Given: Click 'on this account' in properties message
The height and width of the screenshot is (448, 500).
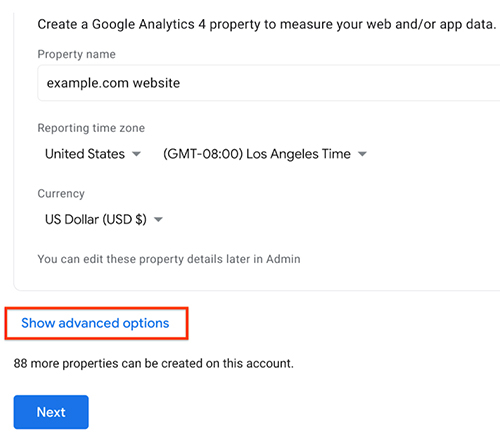Looking at the screenshot, I should [250, 363].
